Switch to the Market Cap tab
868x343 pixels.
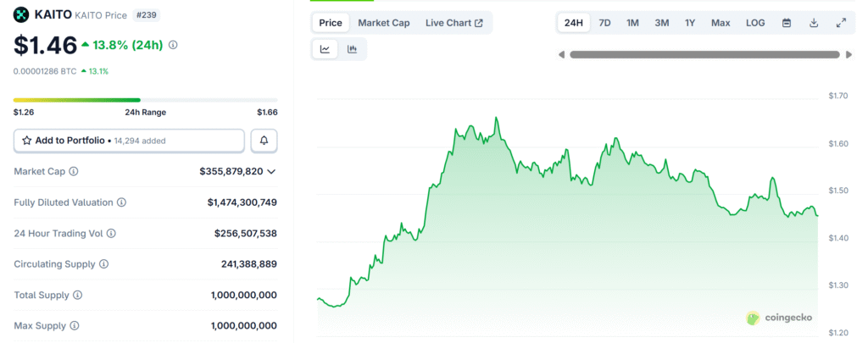tap(383, 23)
